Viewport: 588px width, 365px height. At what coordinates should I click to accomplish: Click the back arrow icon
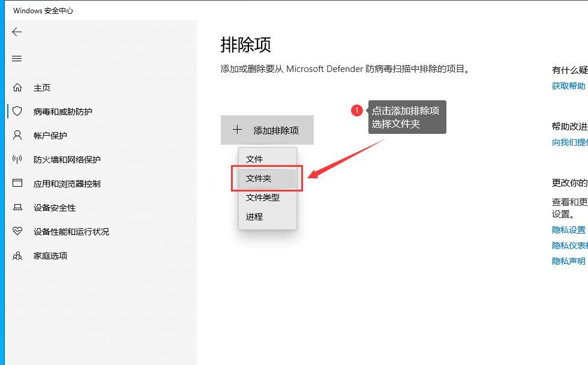[x=17, y=32]
